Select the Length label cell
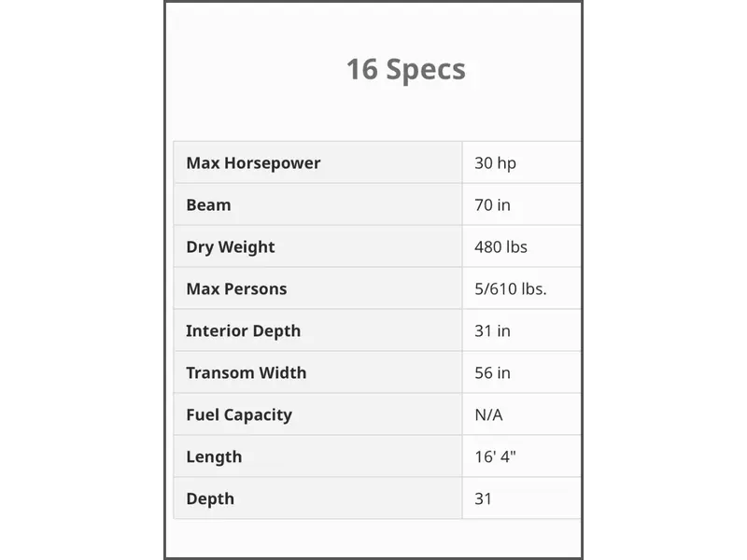Viewport: 747px width, 560px height. [214, 457]
